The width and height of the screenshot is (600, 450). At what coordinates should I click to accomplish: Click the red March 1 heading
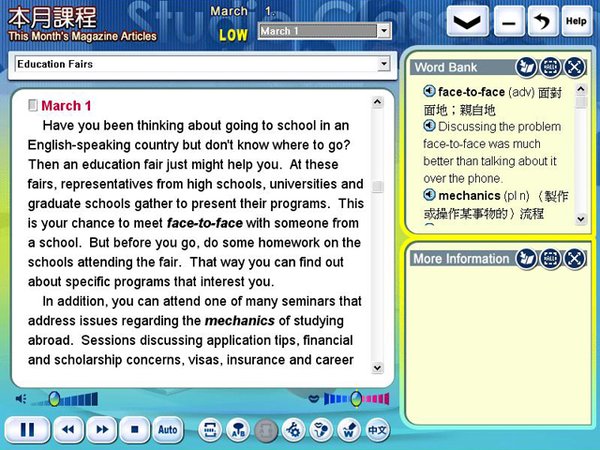66,106
